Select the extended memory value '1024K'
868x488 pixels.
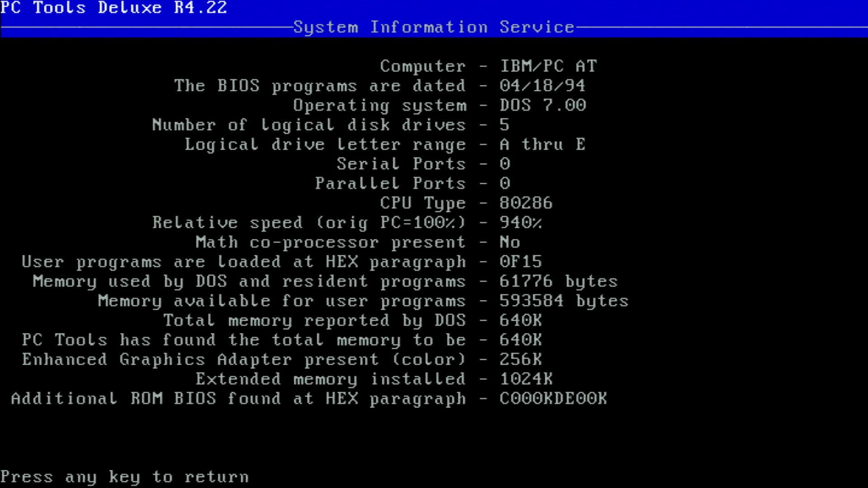coord(526,379)
